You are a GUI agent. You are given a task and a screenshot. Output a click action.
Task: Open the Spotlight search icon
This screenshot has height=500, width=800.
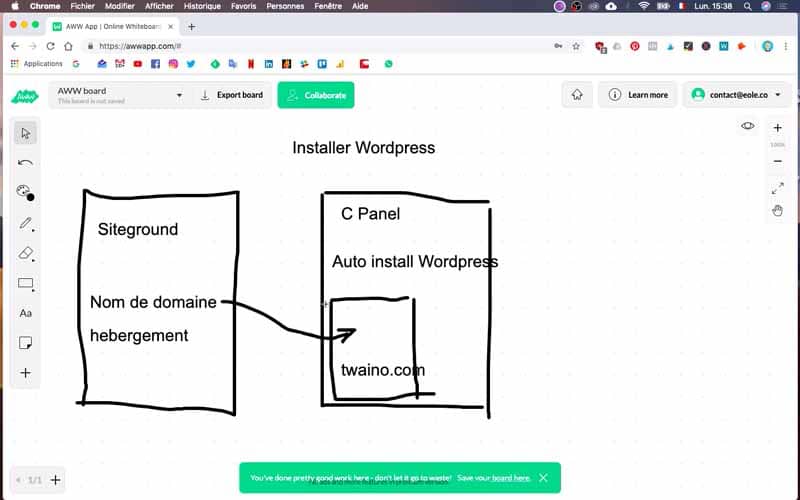point(747,6)
